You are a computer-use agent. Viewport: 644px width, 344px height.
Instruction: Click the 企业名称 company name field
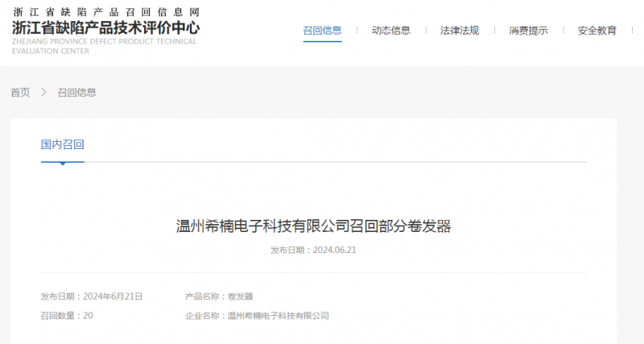(x=257, y=316)
